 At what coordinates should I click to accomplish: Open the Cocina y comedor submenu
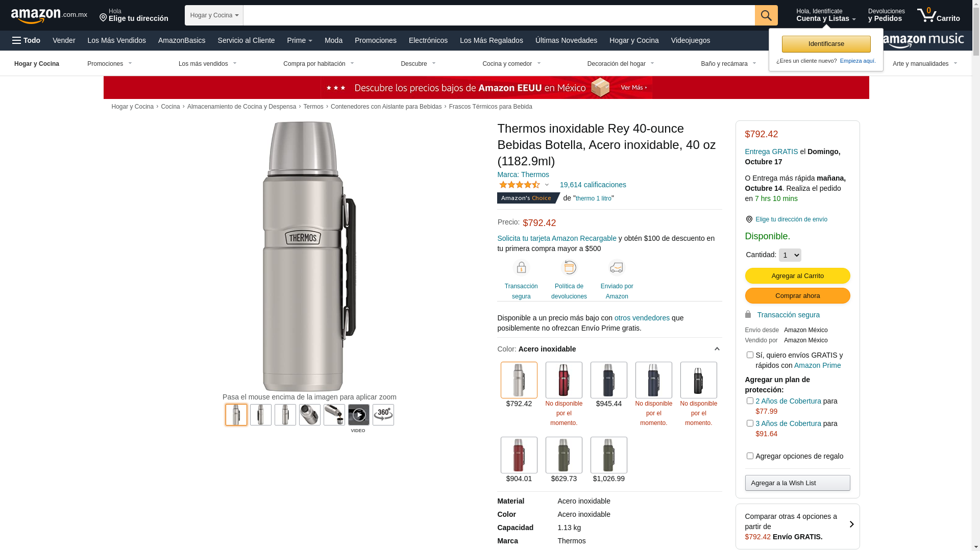pos(511,64)
